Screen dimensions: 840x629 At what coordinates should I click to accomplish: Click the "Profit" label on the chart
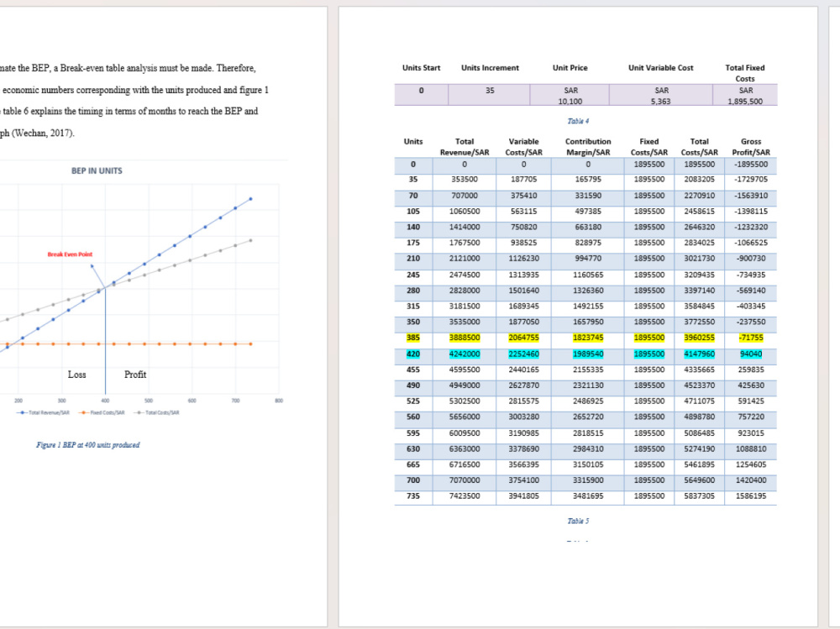(x=135, y=375)
